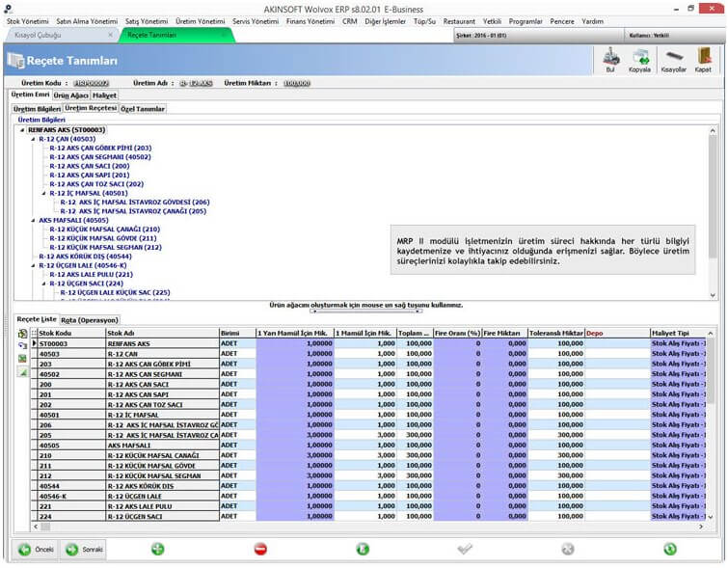
Task: Click the Üretim Adı field value
Action: tap(197, 83)
